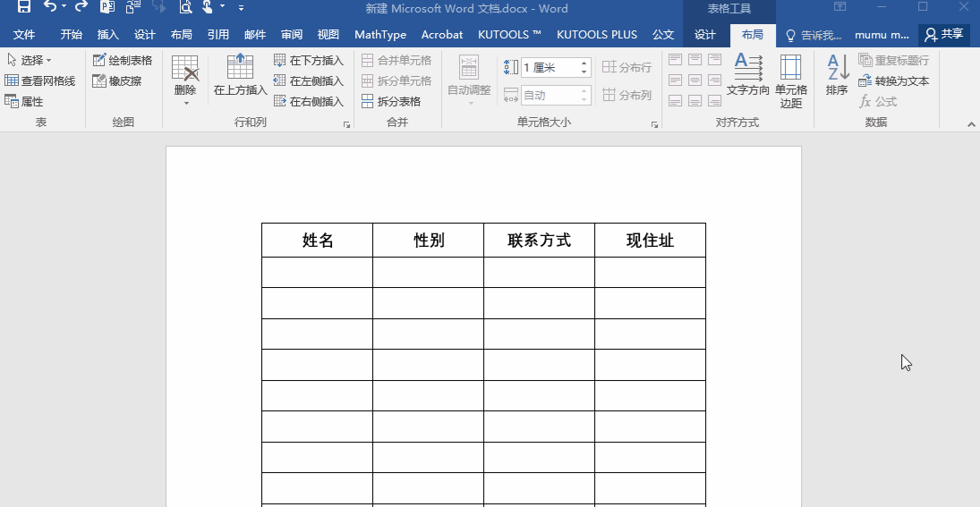Click the print preview icon in quick access
Viewport: 980px width, 507px height.
tap(185, 7)
